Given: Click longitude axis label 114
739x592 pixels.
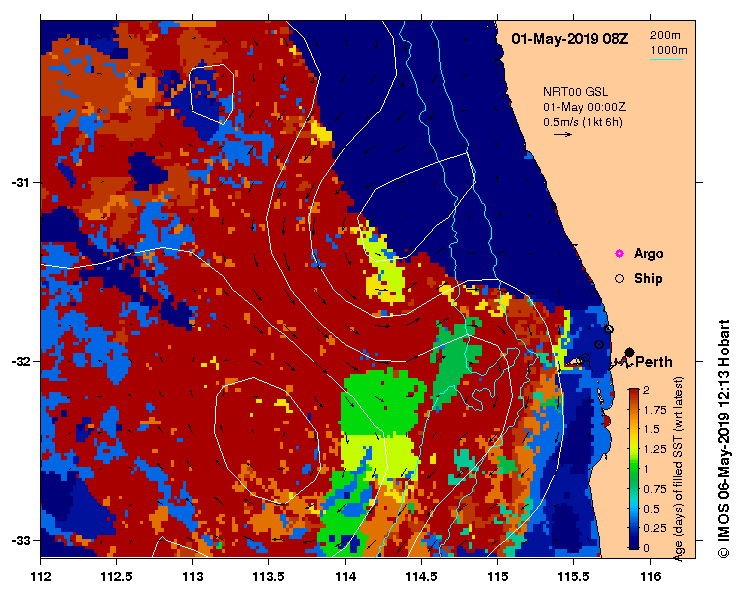Looking at the screenshot, I should tap(345, 576).
